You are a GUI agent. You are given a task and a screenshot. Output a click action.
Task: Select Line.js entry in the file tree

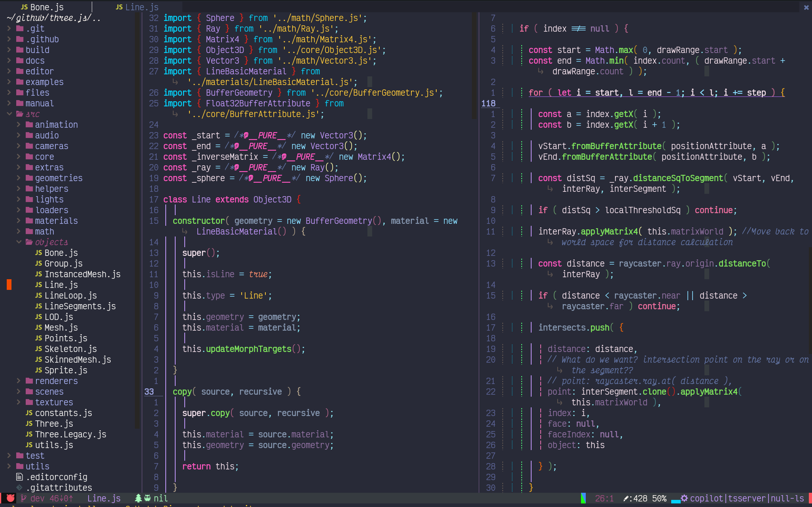61,285
